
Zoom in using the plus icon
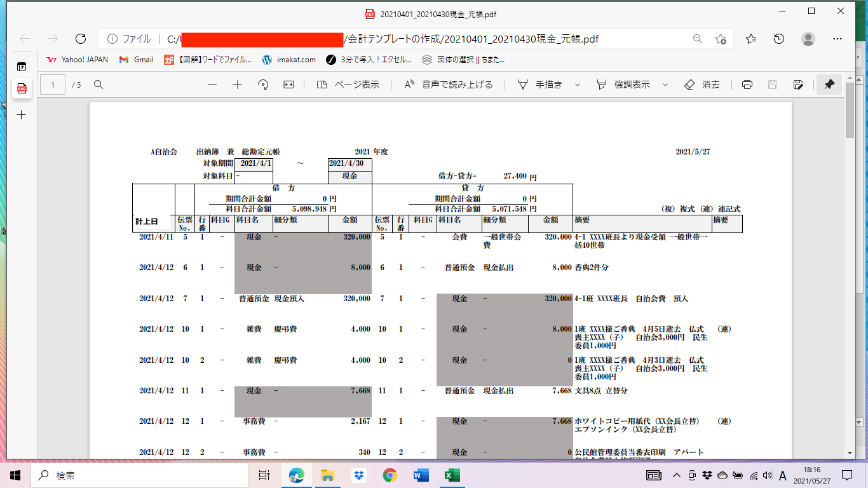point(238,85)
